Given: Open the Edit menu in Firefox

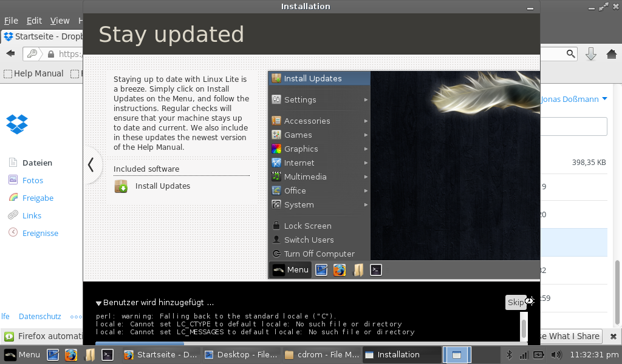Looking at the screenshot, I should 34,21.
